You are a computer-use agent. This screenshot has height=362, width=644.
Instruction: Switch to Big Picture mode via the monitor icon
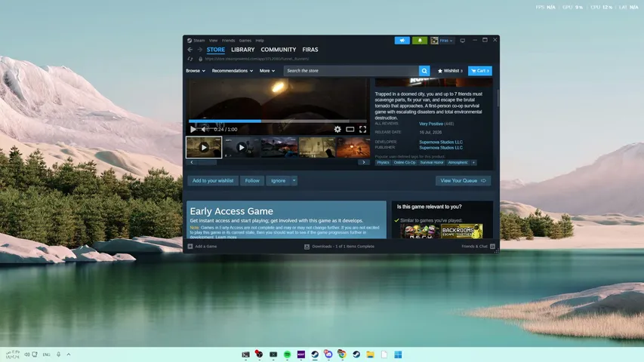tap(463, 40)
